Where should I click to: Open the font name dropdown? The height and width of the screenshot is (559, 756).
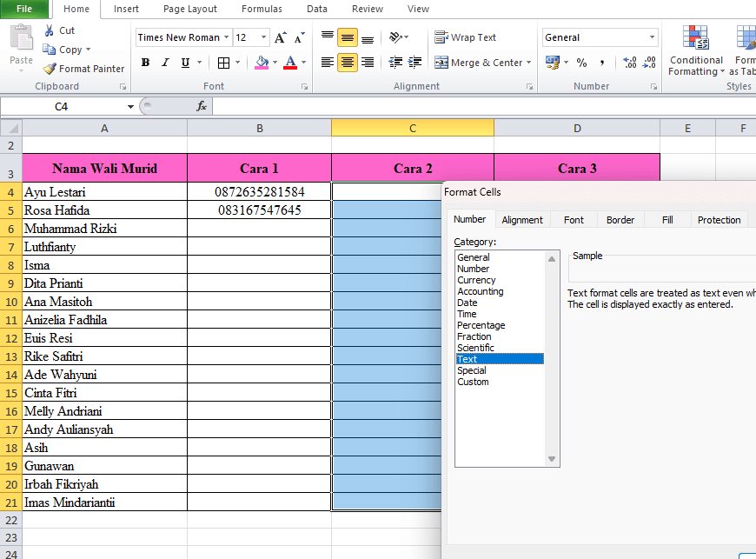click(228, 37)
